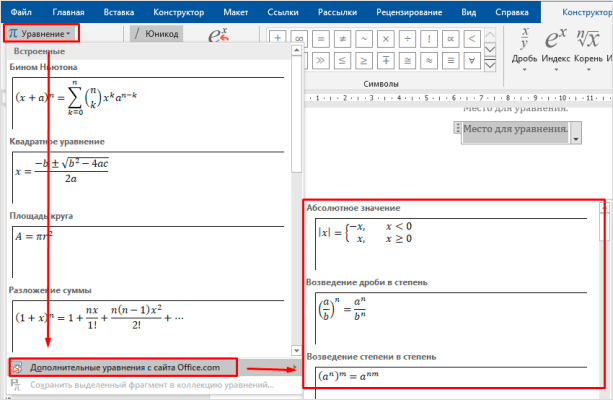
Task: Insert the exclamation mark symbol
Action: (429, 39)
